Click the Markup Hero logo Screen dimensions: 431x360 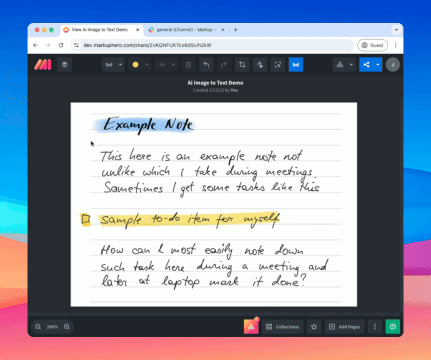(x=43, y=65)
